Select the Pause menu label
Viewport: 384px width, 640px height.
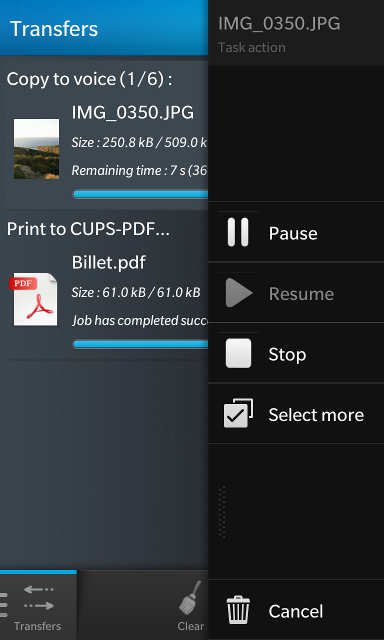pyautogui.click(x=293, y=233)
